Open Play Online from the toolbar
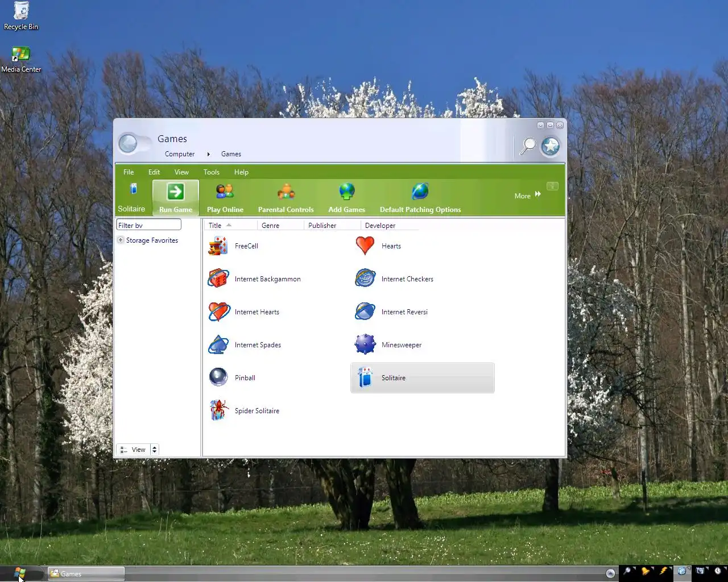This screenshot has height=582, width=728. (x=225, y=198)
